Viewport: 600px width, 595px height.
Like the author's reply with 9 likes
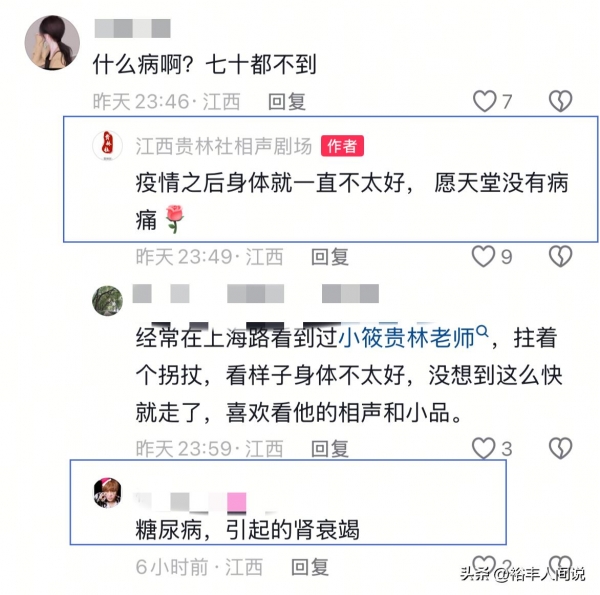[x=484, y=256]
